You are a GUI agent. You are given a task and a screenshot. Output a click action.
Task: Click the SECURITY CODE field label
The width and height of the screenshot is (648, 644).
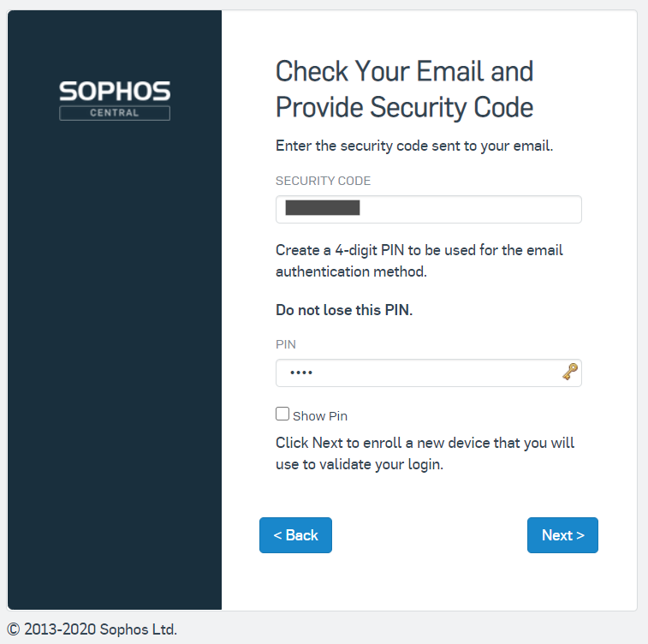(x=324, y=181)
